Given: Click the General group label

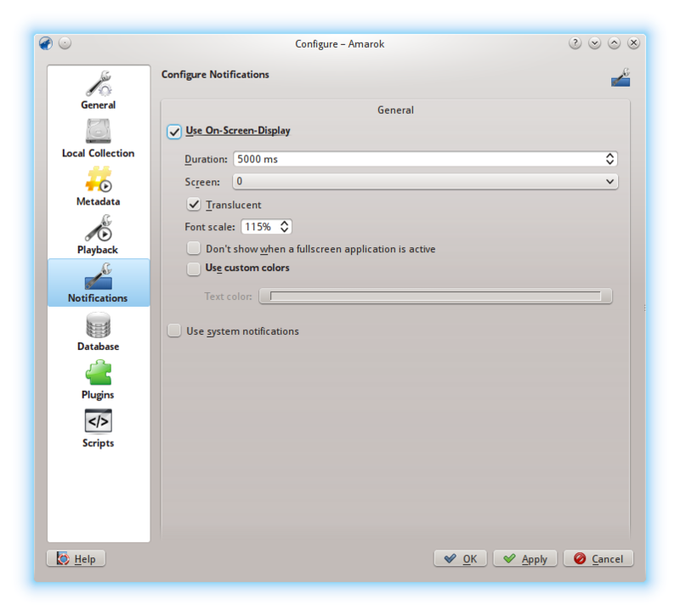Looking at the screenshot, I should 395,110.
